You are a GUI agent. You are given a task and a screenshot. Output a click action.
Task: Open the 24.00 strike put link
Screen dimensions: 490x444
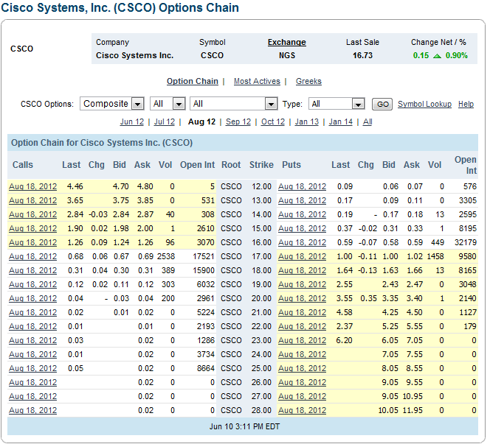tap(302, 354)
